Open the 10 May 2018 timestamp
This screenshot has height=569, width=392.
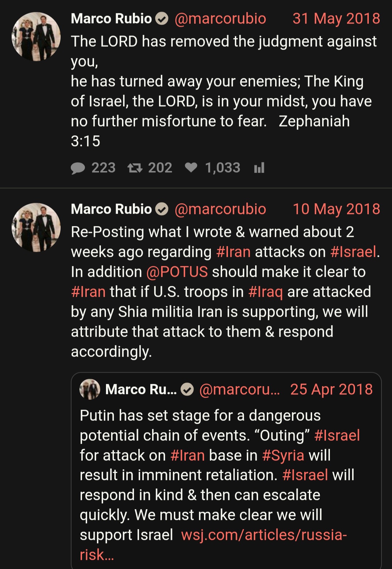(x=336, y=209)
